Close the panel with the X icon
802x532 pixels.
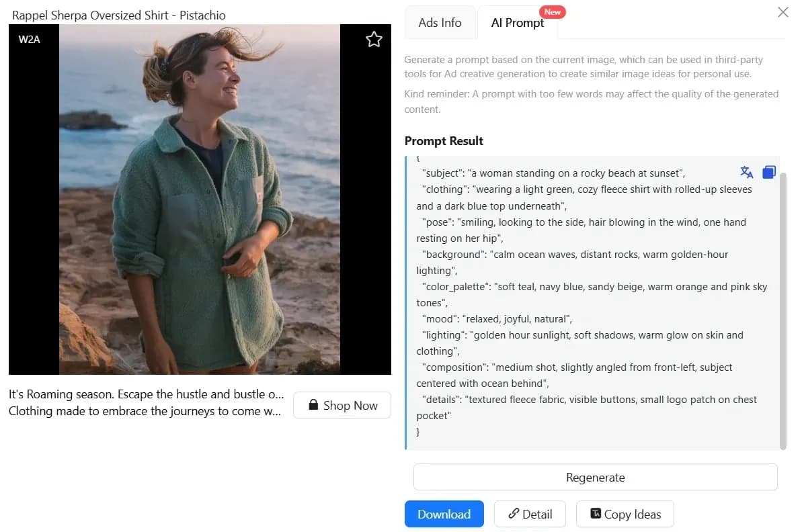(x=783, y=12)
